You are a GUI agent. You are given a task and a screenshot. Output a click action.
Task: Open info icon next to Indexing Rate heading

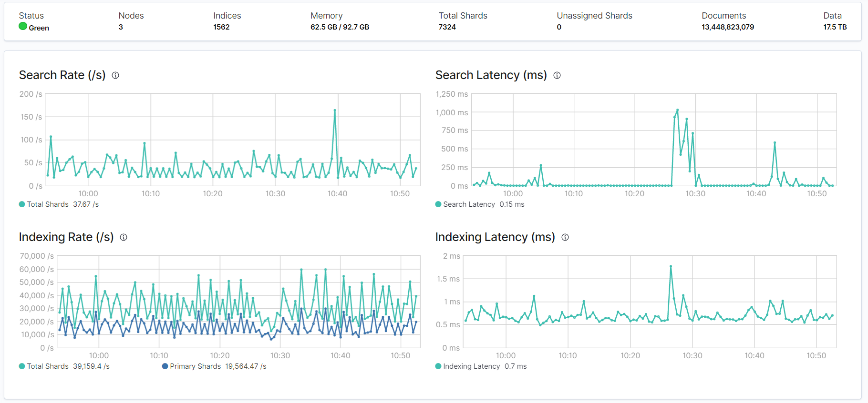[124, 237]
